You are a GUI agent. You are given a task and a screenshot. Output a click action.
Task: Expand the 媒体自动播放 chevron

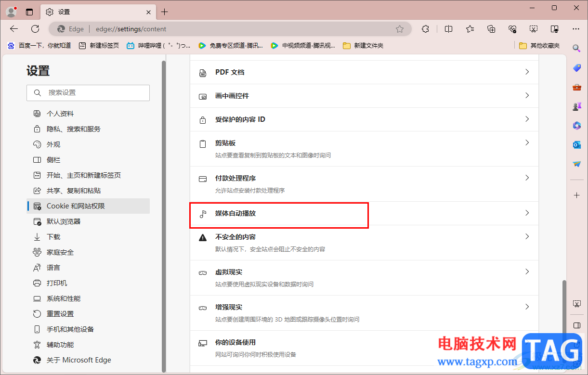point(527,213)
